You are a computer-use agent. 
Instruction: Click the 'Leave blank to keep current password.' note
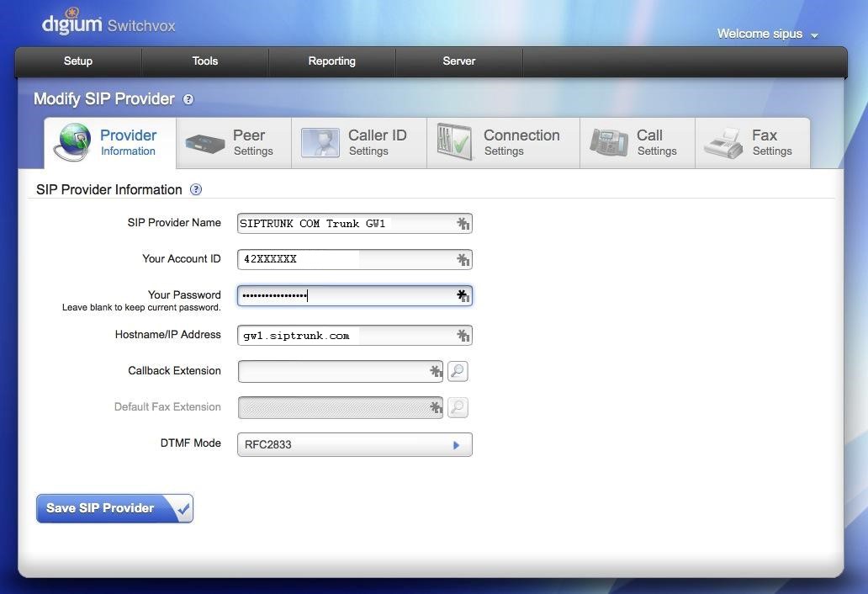pos(141,308)
